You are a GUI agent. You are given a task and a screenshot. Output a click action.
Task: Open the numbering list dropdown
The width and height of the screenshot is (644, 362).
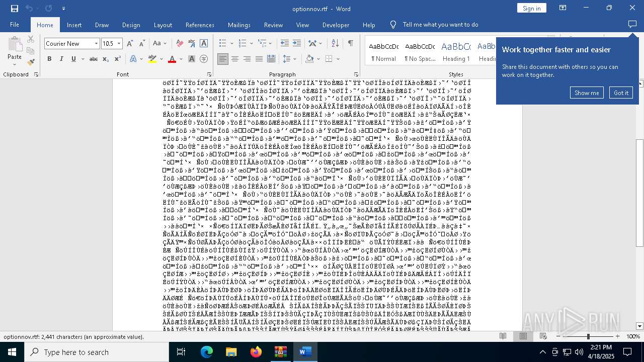pyautogui.click(x=251, y=44)
